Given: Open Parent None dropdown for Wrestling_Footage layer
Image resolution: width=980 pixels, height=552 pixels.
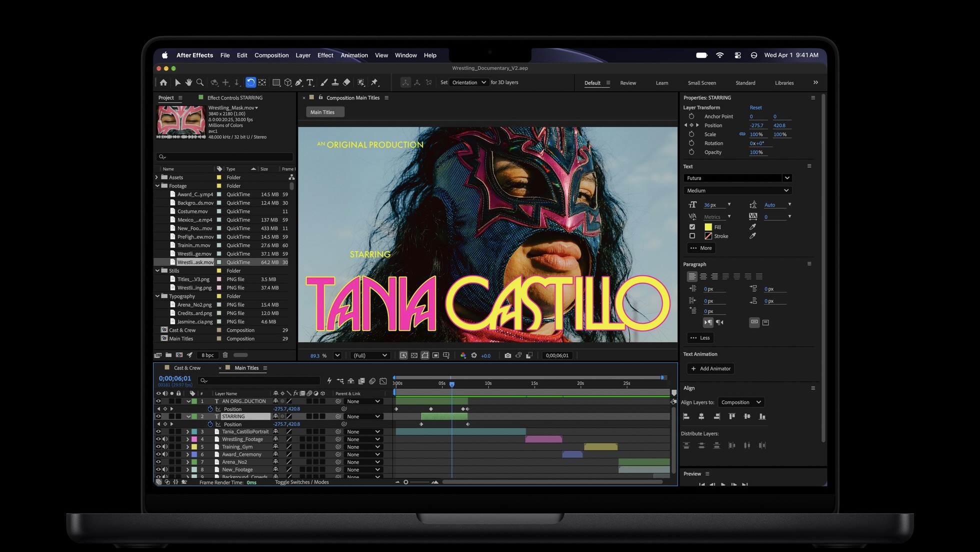Looking at the screenshot, I should pyautogui.click(x=363, y=439).
